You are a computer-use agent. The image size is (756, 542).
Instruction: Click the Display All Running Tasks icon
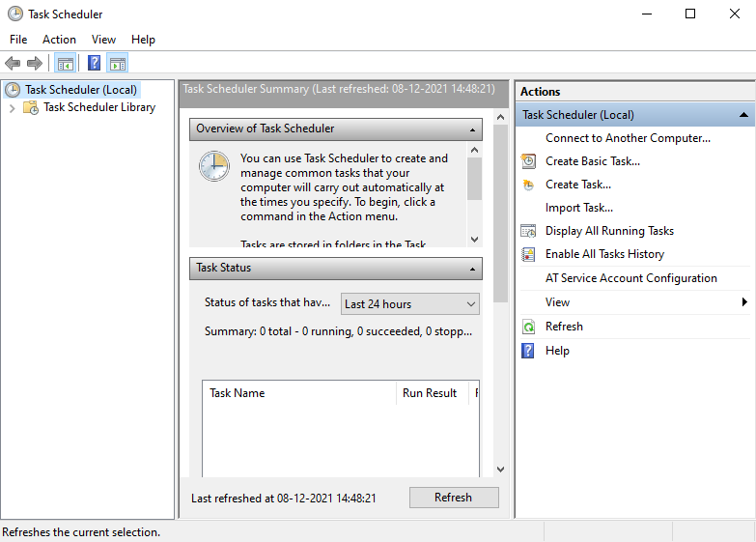(x=528, y=231)
